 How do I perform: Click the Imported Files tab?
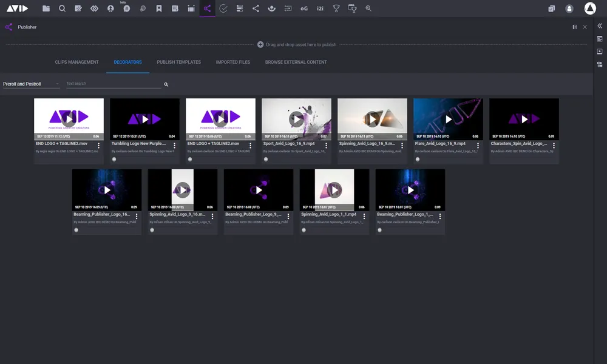click(x=233, y=62)
